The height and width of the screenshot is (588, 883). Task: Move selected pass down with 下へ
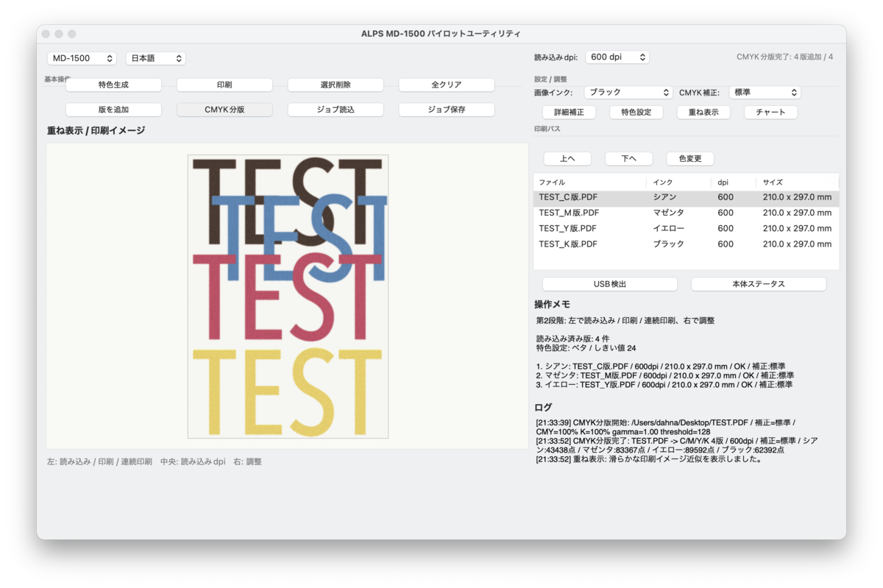(x=628, y=159)
